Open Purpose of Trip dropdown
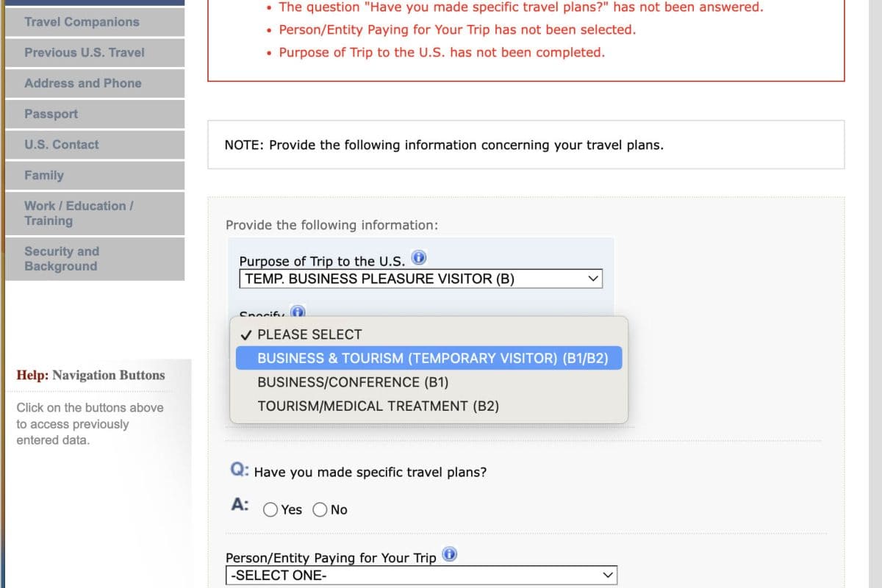Screen dimensions: 882x588 tap(420, 279)
